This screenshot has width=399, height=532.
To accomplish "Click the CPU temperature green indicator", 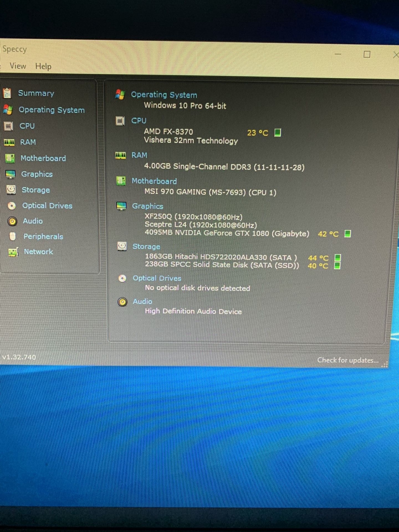I will pos(277,133).
